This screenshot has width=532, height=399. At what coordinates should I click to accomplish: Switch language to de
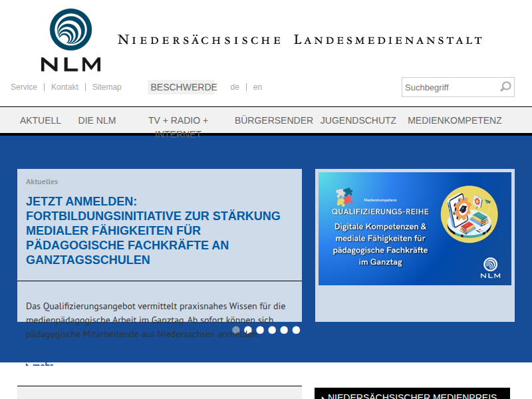pos(235,87)
